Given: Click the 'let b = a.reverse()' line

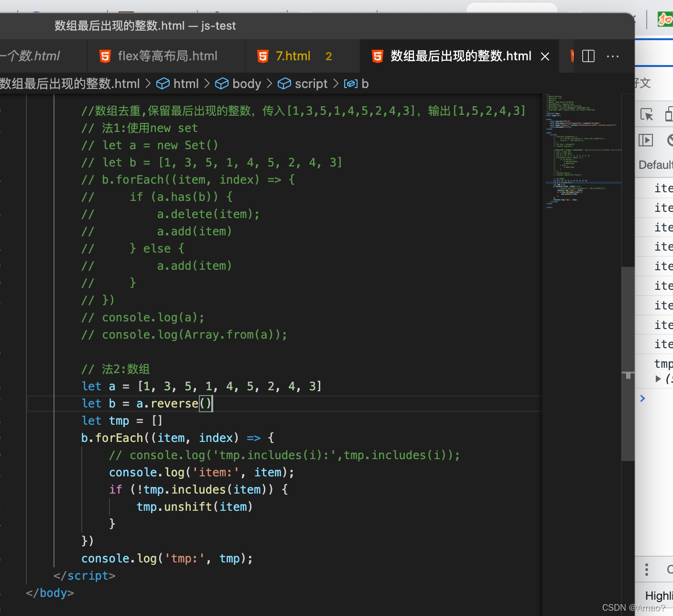Looking at the screenshot, I should coord(147,404).
